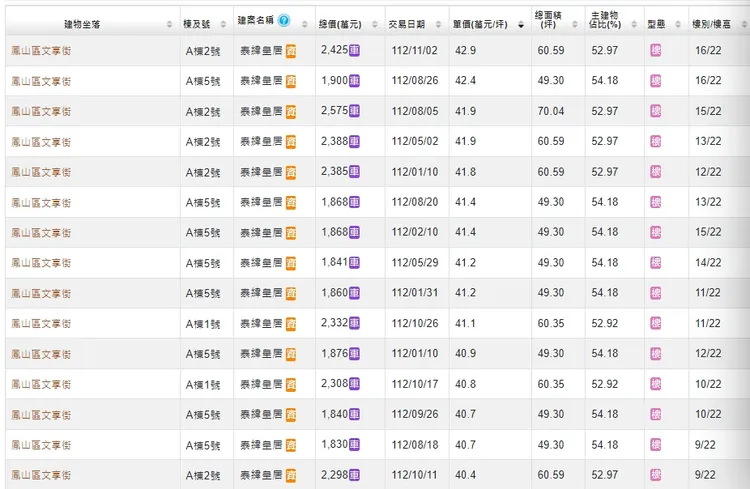Open 鳳山區文享街 link in the 1,876 row

[x=41, y=354]
